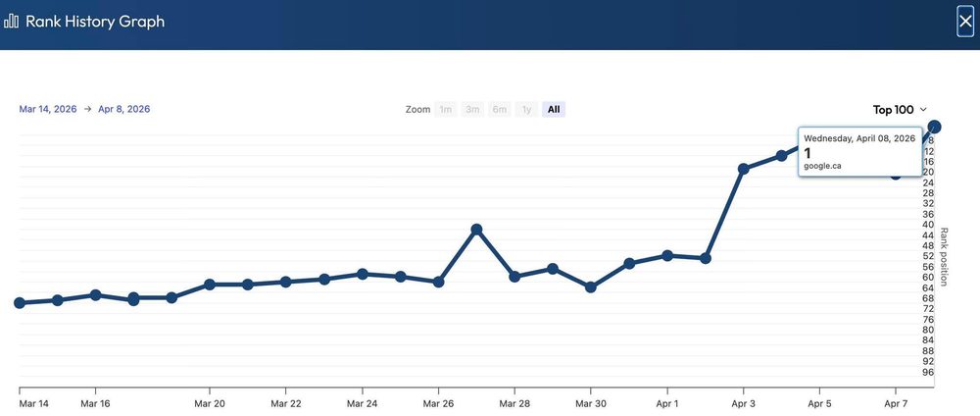The width and height of the screenshot is (980, 416).
Task: Select the 1y zoom range
Action: (527, 110)
